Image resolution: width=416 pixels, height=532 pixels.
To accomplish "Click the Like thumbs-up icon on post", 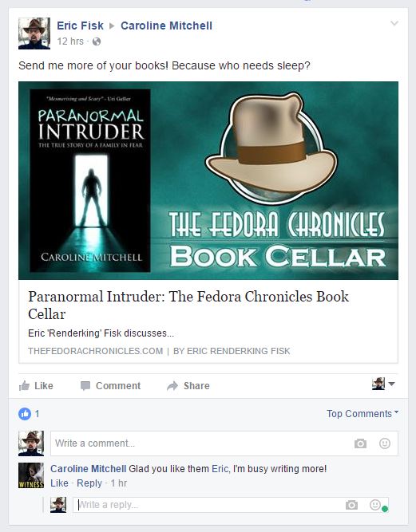I will (x=24, y=385).
